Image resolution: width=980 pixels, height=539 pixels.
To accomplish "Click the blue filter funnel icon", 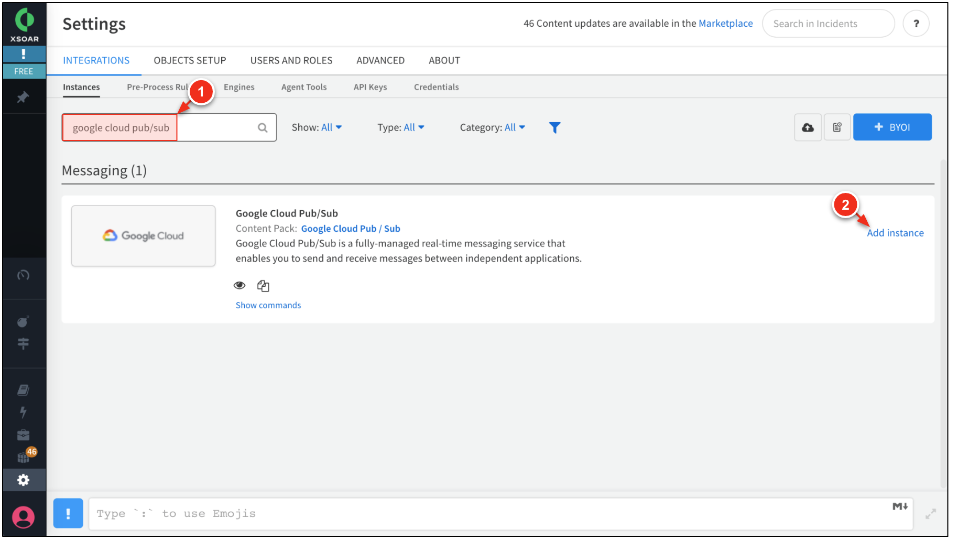I will [x=554, y=127].
